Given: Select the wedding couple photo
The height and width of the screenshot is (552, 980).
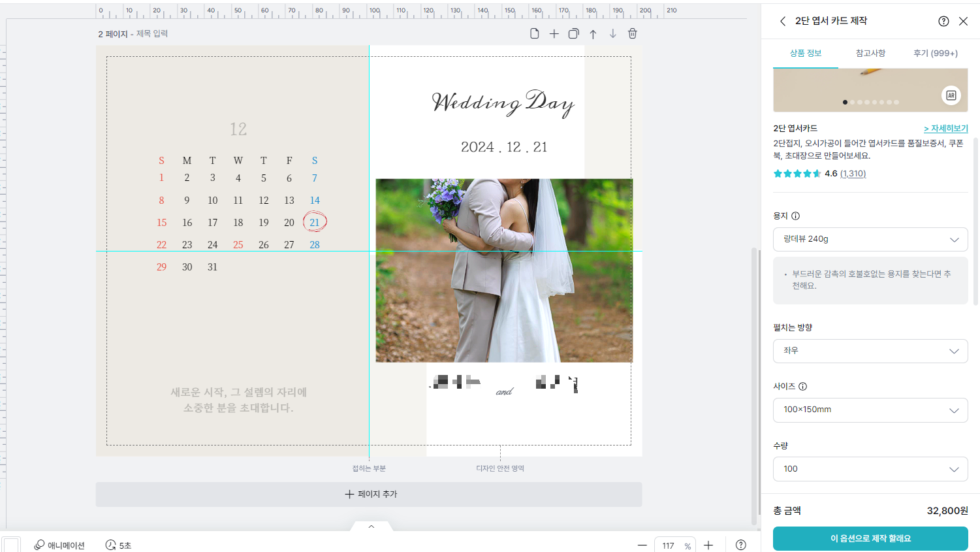Looking at the screenshot, I should pos(504,270).
